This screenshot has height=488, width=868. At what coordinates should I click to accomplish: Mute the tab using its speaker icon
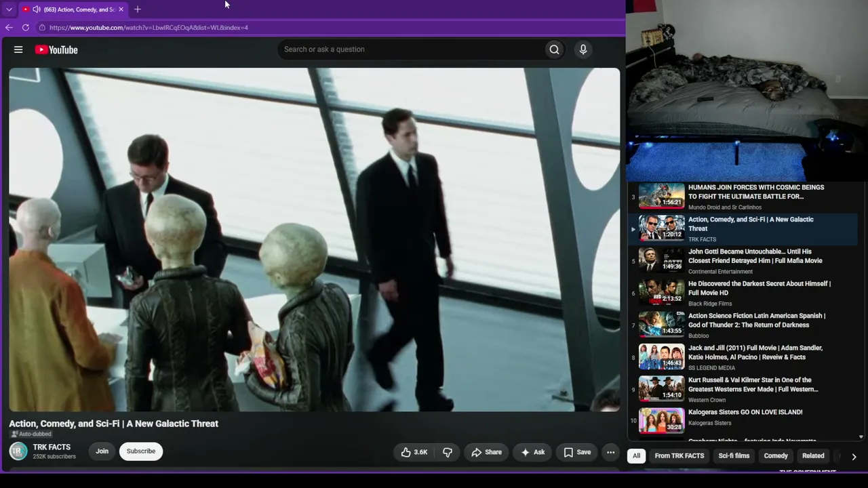point(37,9)
